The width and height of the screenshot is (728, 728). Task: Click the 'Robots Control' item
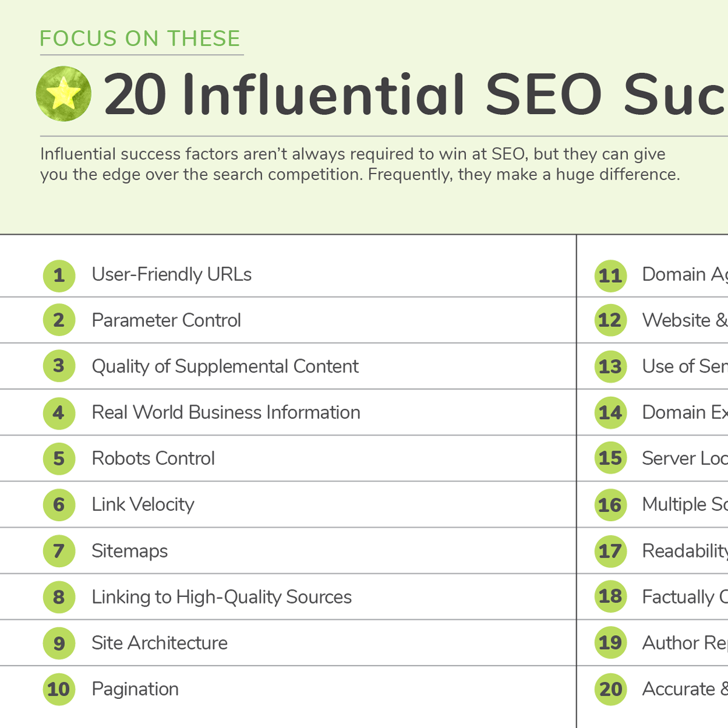153,459
